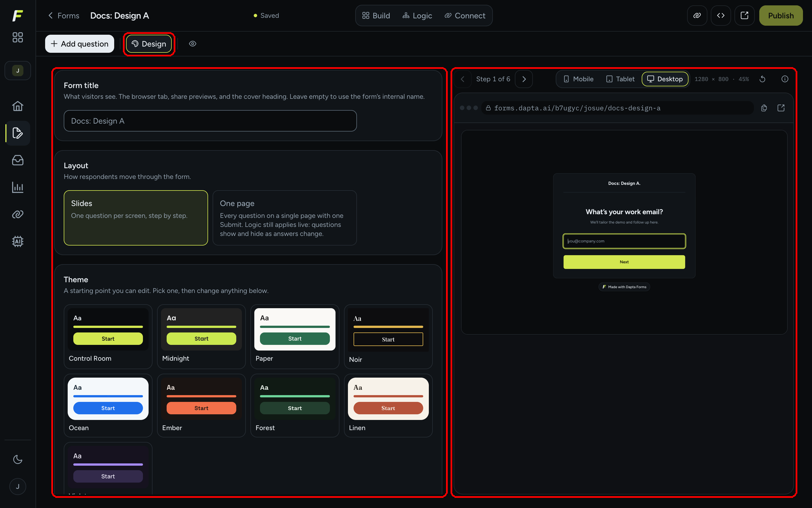
Task: Go to previous preview step chevron
Action: (462, 79)
